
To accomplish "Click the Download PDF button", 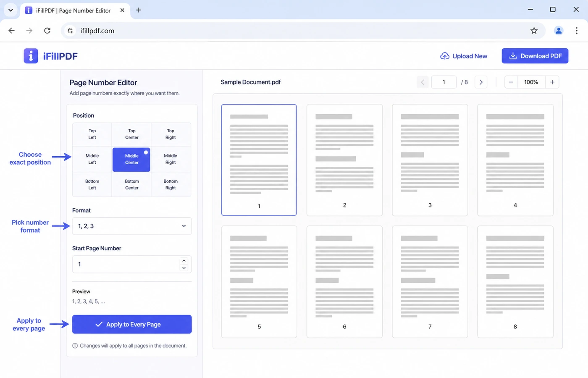I will tap(535, 56).
